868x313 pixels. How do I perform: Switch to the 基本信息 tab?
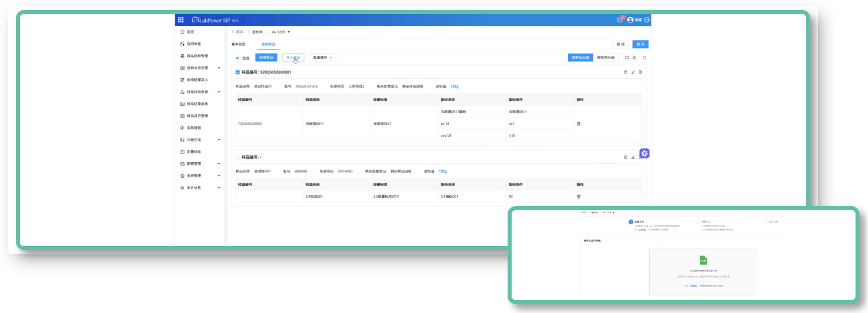[238, 44]
